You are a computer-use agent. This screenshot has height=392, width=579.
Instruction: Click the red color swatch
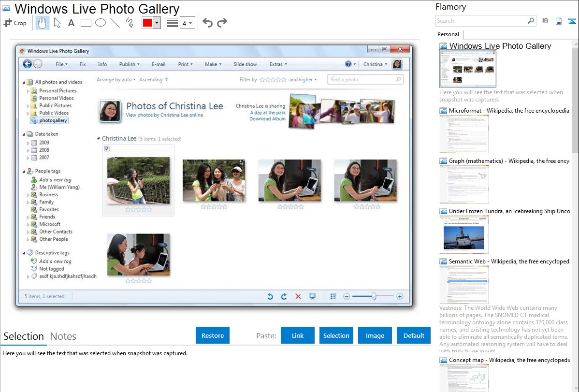147,23
